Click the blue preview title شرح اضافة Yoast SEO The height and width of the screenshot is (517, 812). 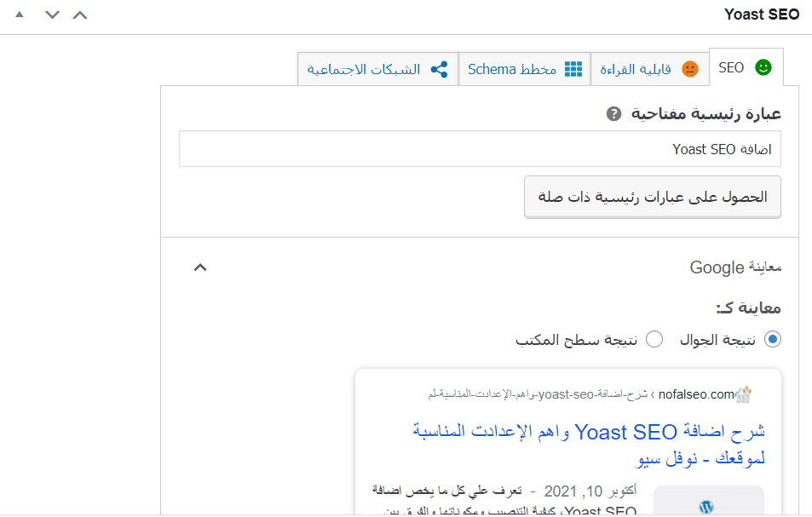coord(589,445)
